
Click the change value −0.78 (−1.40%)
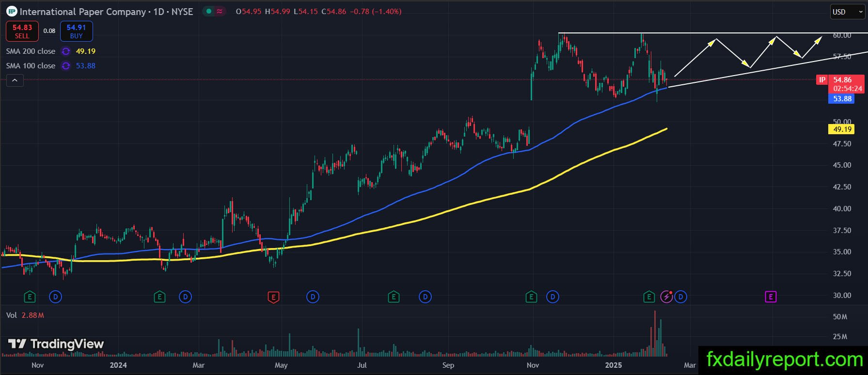click(x=376, y=12)
